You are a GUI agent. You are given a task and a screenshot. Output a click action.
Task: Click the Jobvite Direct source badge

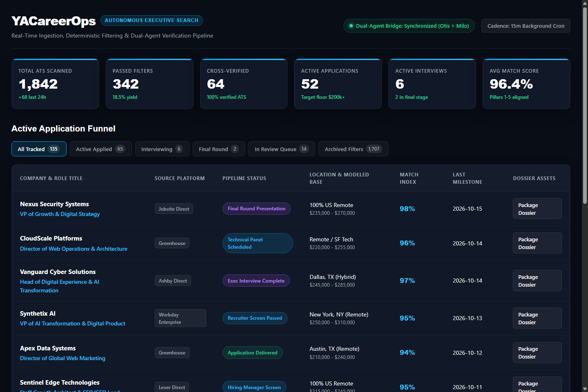pos(174,209)
